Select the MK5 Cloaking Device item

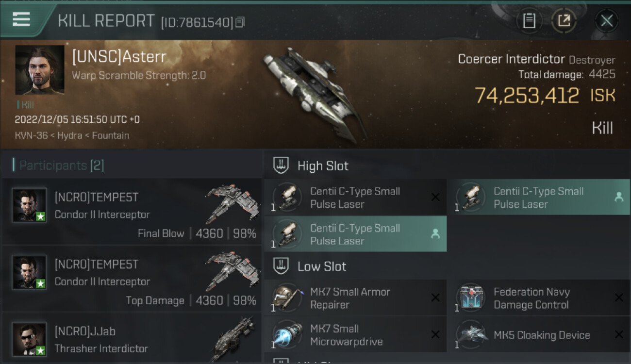[538, 335]
